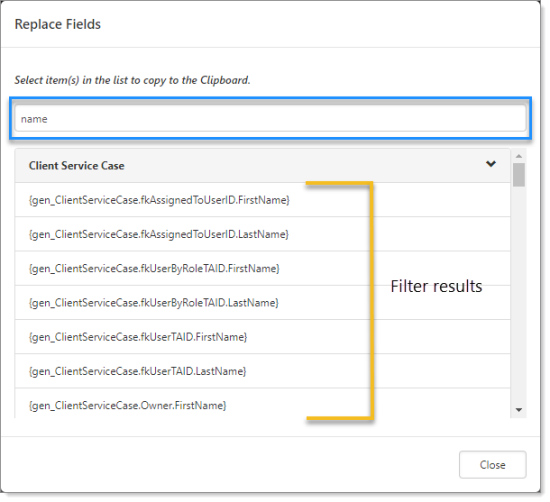Image resolution: width=550 pixels, height=502 pixels.
Task: Click the scrollbar up arrow
Action: coord(519,156)
